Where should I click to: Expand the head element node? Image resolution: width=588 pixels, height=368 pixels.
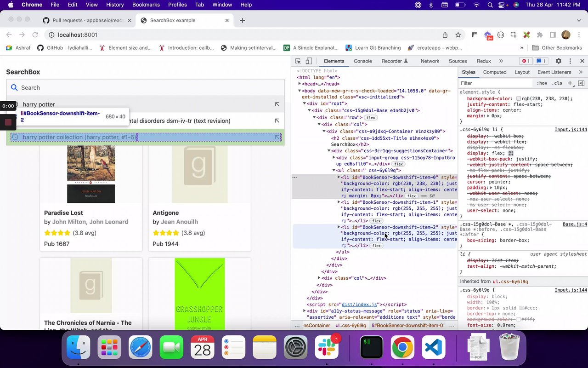click(x=300, y=84)
